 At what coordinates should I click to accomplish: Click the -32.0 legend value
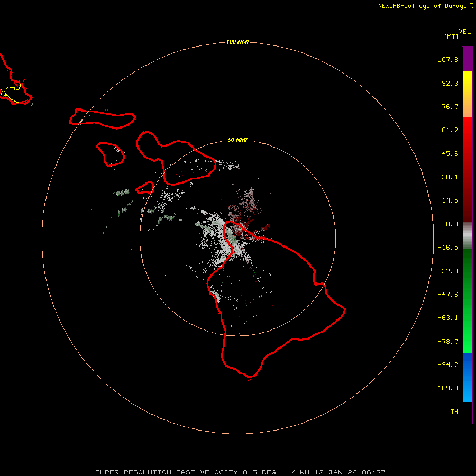tap(448, 271)
